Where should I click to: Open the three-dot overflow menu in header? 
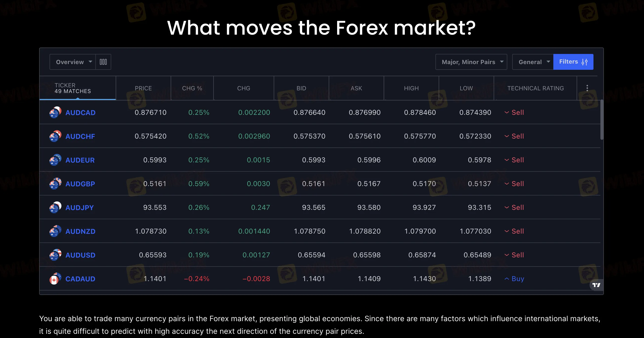[587, 88]
